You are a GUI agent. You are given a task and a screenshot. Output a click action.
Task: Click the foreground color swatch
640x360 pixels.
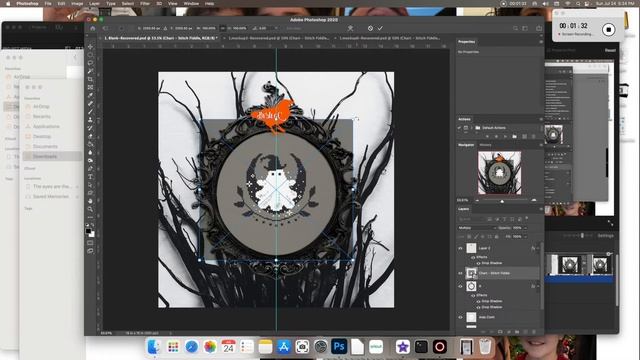coord(89,231)
